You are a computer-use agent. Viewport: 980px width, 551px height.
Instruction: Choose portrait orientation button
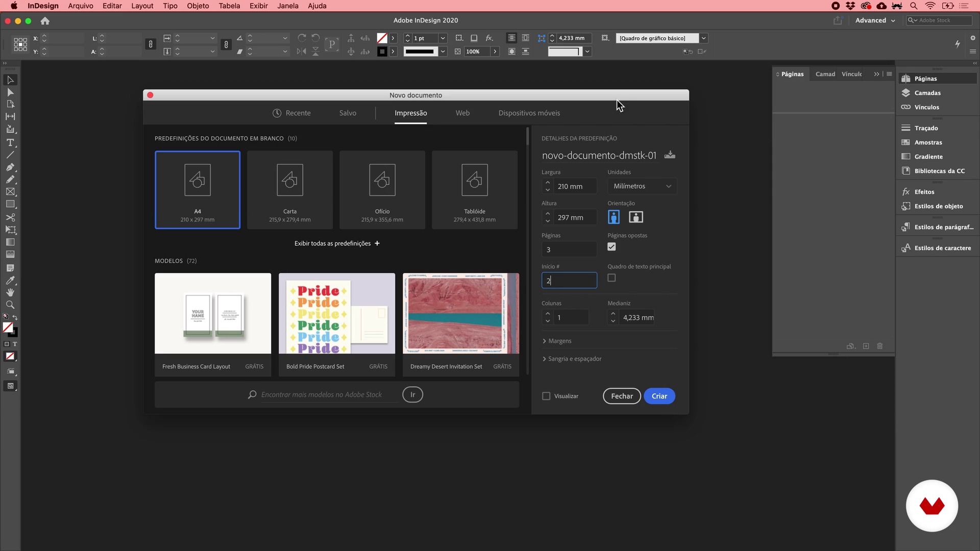click(614, 217)
